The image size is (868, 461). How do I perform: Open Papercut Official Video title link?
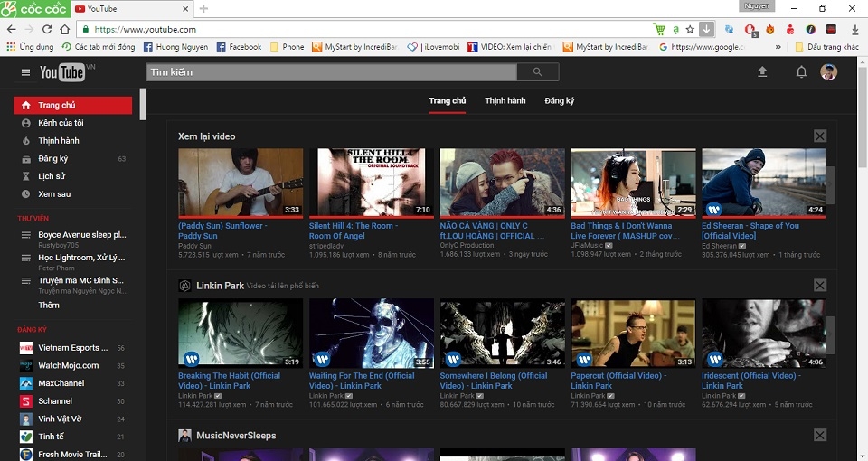pyautogui.click(x=618, y=381)
